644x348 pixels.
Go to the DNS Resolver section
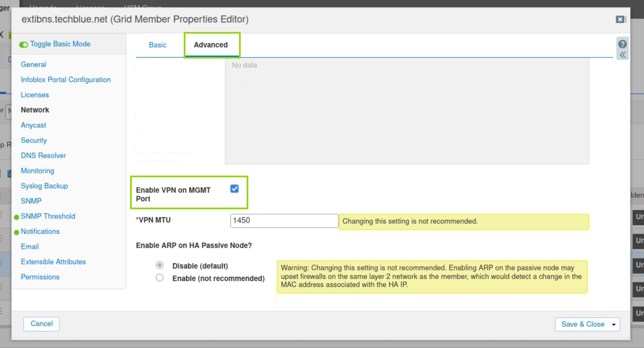pos(43,156)
